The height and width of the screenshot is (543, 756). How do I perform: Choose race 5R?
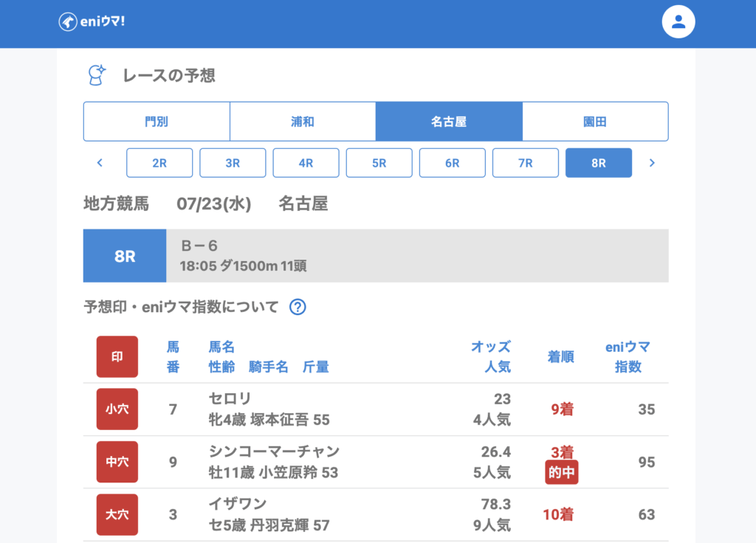pos(379,163)
